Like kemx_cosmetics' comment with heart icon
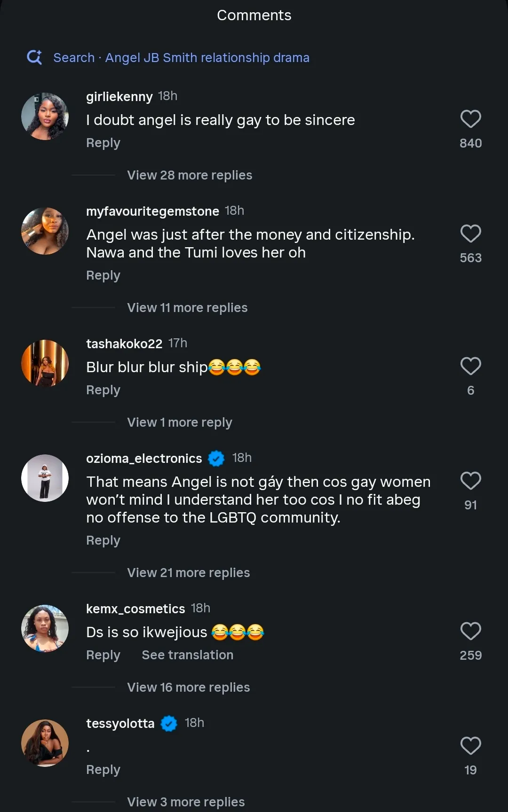Viewport: 508px width, 812px height. pos(470,631)
